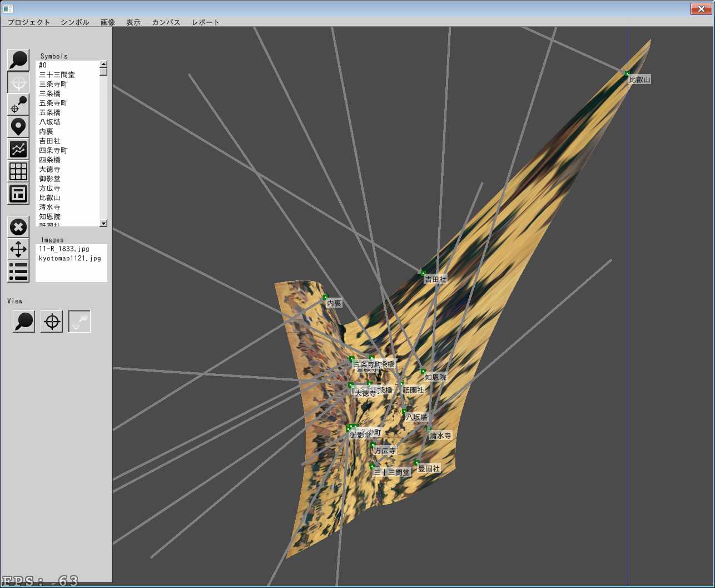Toggle the crosshair view button under View

[x=52, y=322]
